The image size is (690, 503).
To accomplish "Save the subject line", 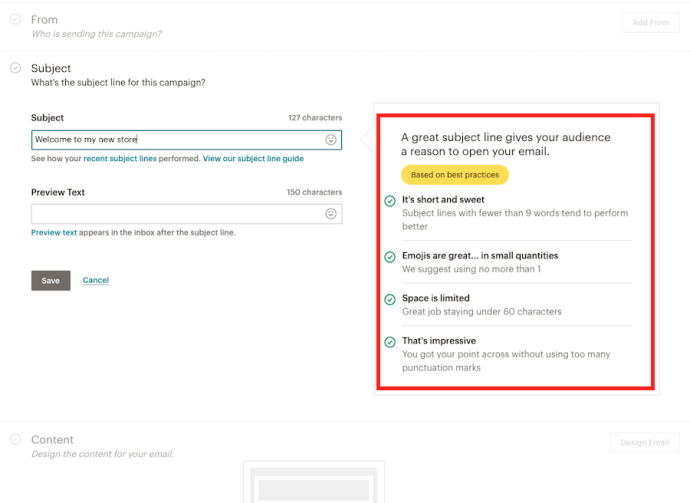I will (51, 281).
